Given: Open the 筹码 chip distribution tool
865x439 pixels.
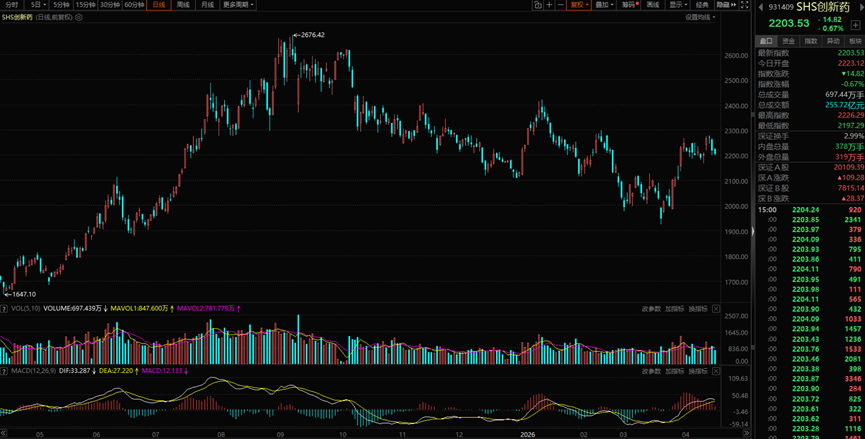Looking at the screenshot, I should click(626, 5).
